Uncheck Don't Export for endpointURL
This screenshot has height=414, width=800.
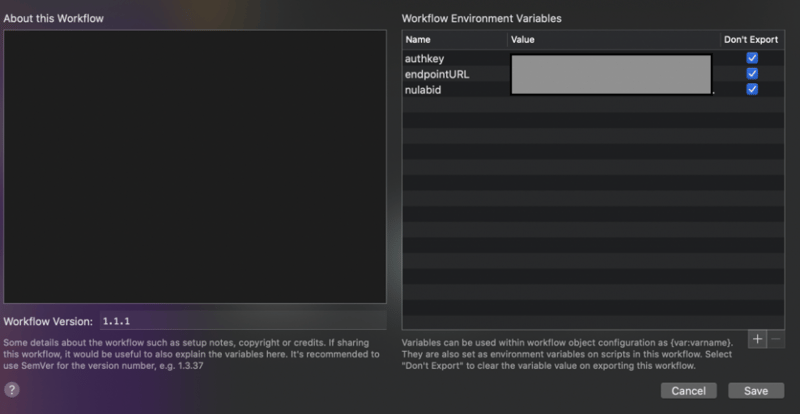[752, 74]
